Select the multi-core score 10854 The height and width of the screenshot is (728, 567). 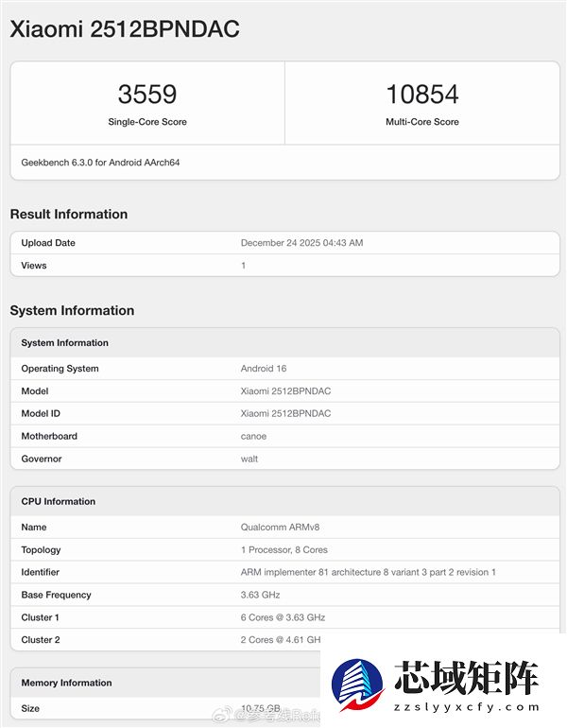click(x=421, y=95)
